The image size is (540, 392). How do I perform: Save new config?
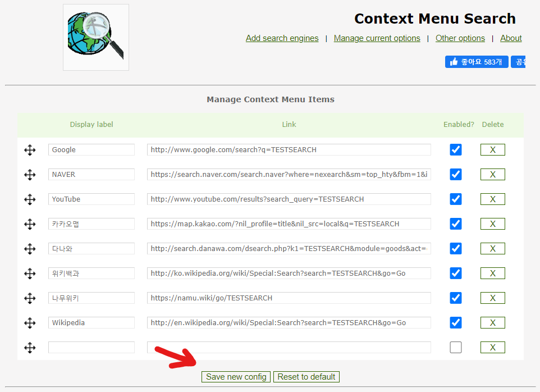[236, 377]
